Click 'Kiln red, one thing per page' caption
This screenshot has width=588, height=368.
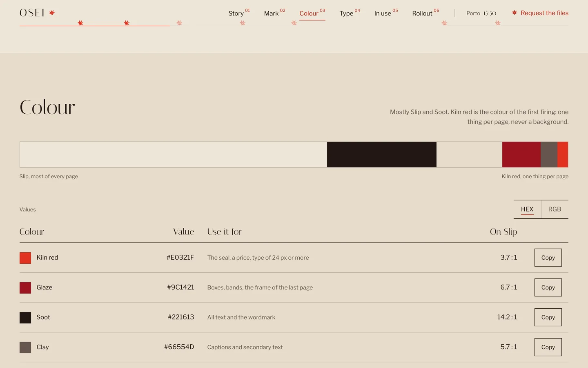(x=535, y=177)
